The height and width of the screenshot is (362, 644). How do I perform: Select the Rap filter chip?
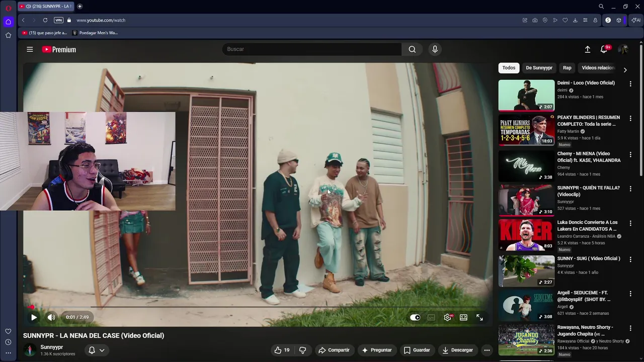click(567, 68)
